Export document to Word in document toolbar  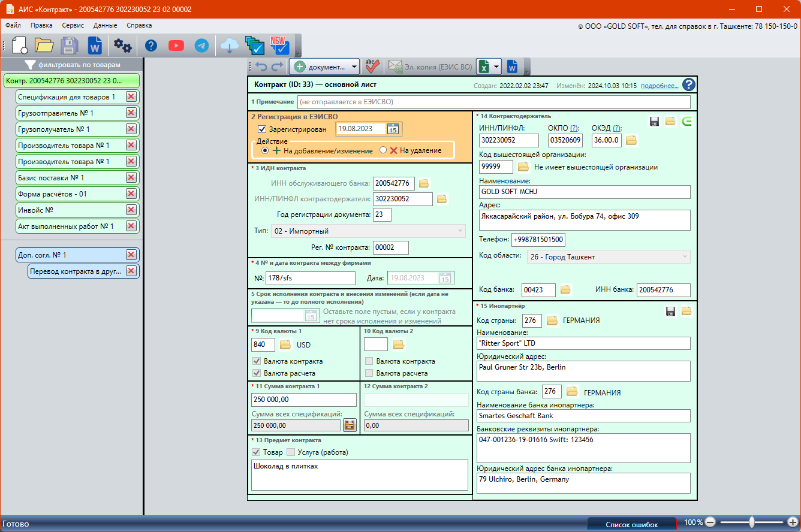point(512,66)
